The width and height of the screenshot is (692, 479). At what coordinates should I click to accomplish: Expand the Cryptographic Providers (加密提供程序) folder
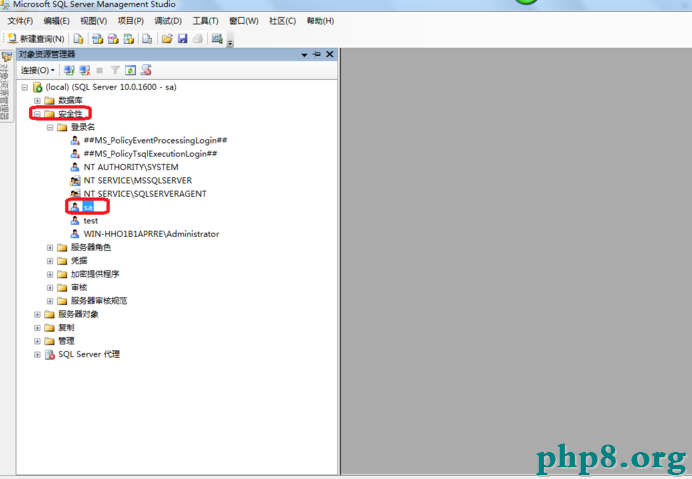tap(50, 274)
